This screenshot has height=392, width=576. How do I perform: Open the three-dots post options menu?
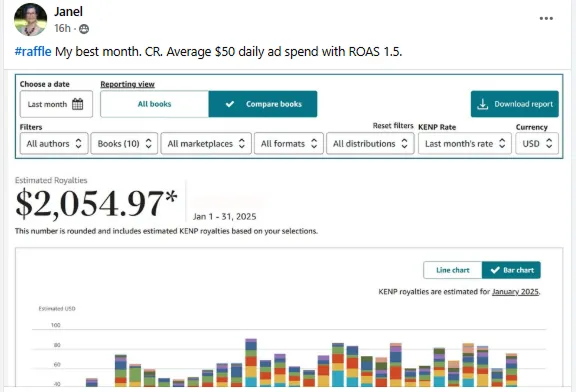[x=546, y=18]
